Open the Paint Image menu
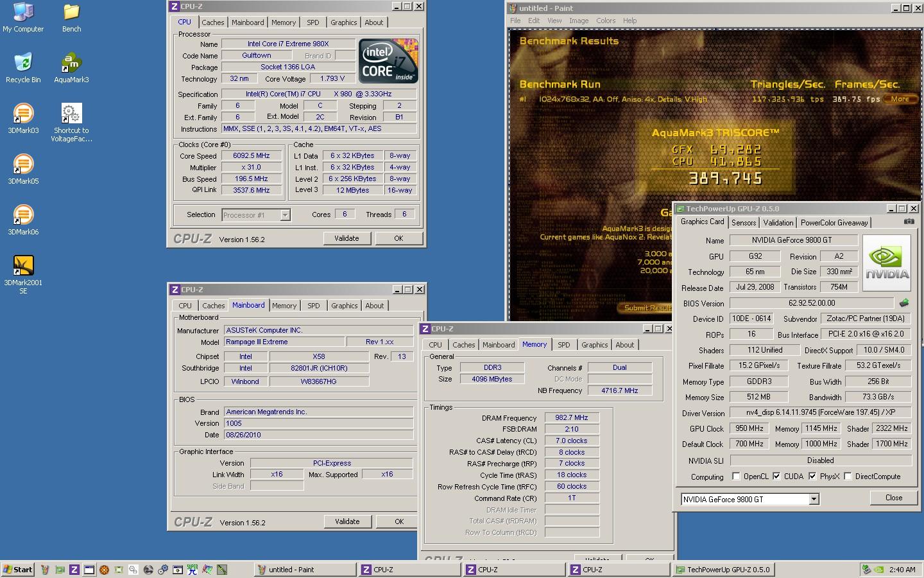Image resolution: width=924 pixels, height=578 pixels. [x=579, y=21]
